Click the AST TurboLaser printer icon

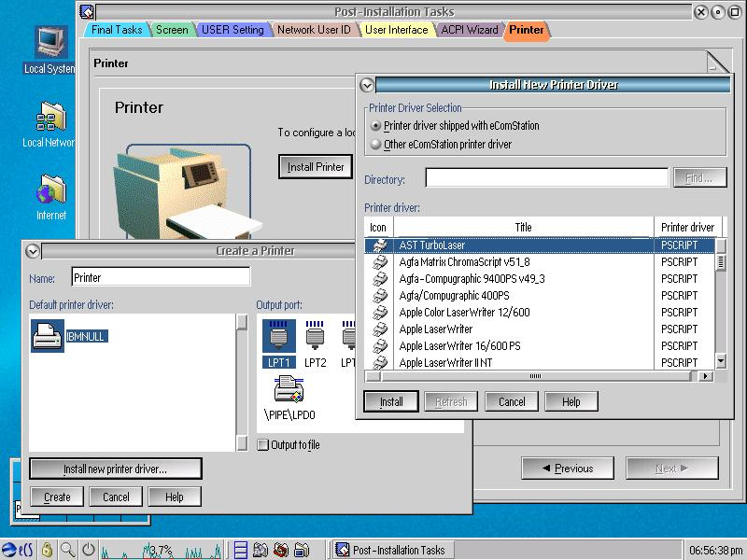[380, 245]
